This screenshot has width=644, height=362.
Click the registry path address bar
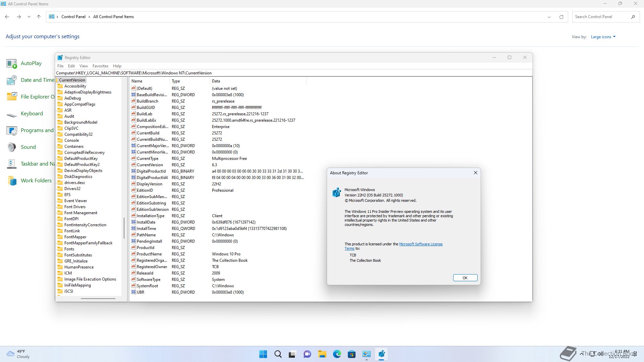point(294,73)
